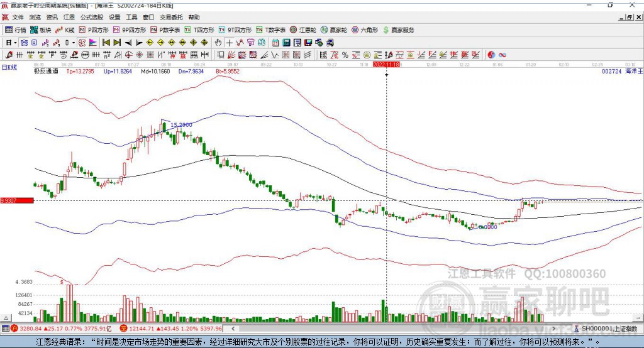Open the 江恩轮 Gann wheel
This screenshot has width=644, height=348.
click(303, 30)
